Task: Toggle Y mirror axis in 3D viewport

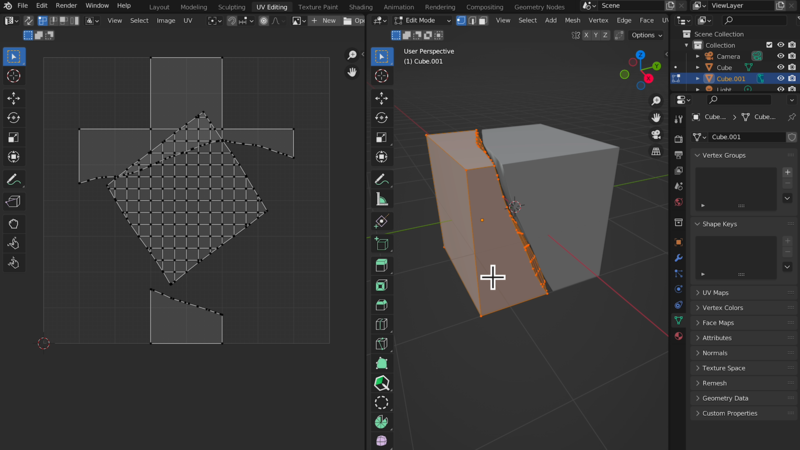Action: (596, 35)
